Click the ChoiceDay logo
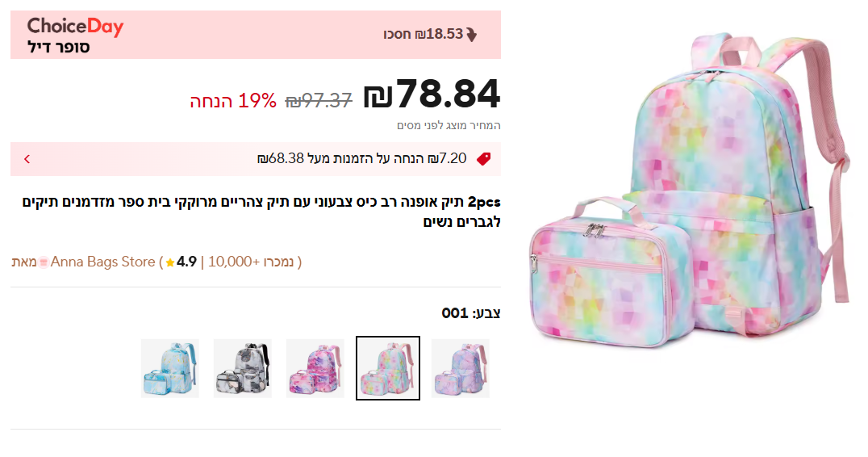 click(75, 27)
